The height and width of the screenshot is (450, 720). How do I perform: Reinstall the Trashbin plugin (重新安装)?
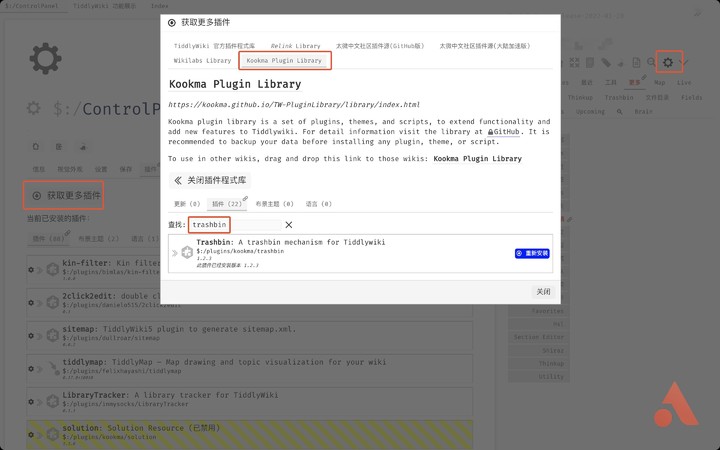532,253
